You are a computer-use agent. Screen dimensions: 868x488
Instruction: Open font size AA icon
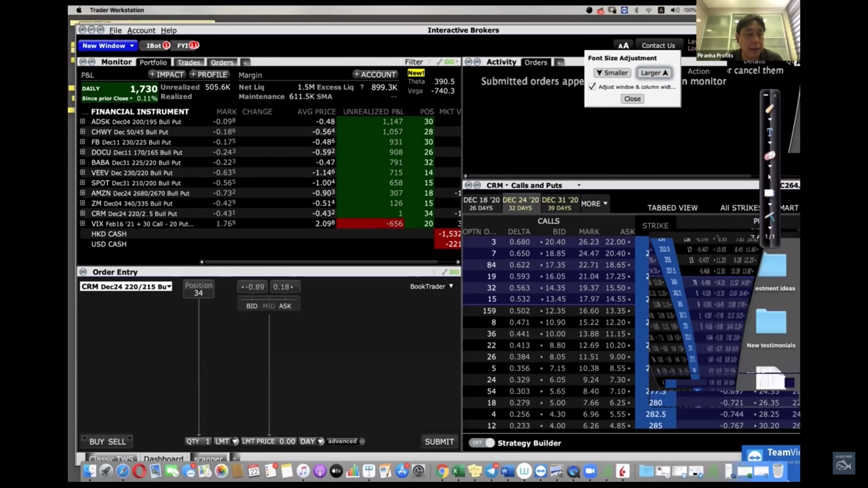[623, 45]
